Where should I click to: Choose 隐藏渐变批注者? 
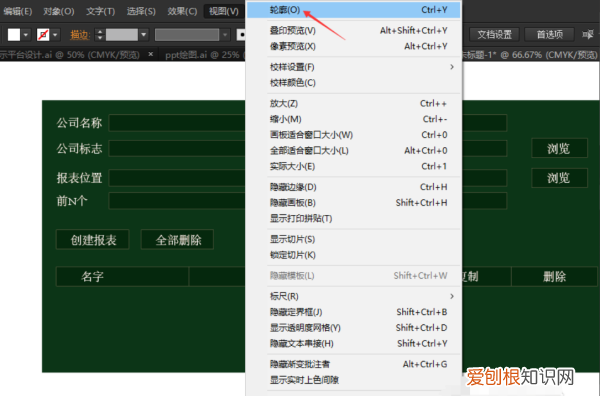(x=354, y=364)
